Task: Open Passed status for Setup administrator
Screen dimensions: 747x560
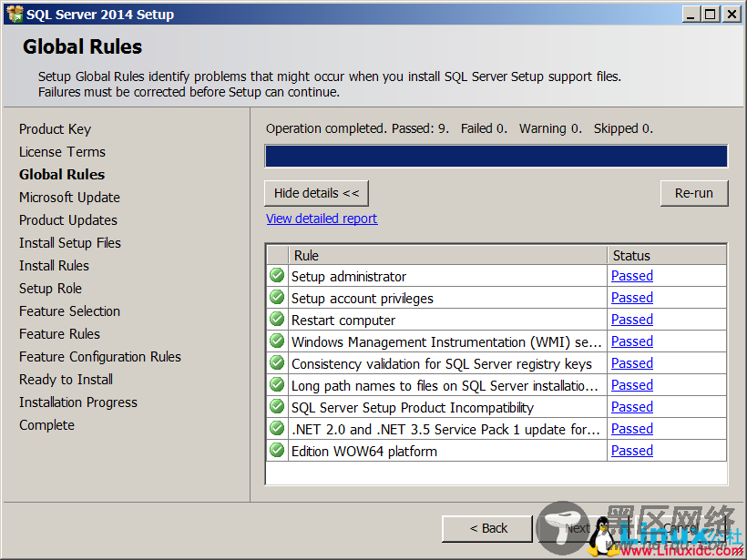Action: (632, 276)
